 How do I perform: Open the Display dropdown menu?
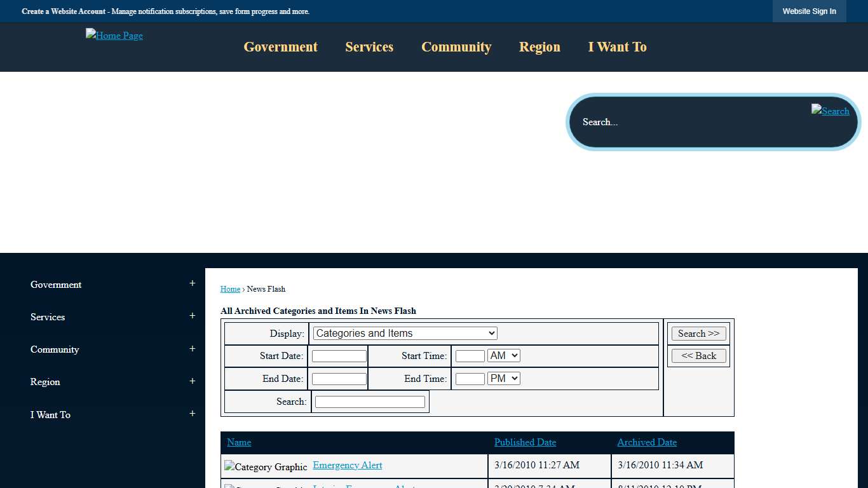(x=405, y=334)
